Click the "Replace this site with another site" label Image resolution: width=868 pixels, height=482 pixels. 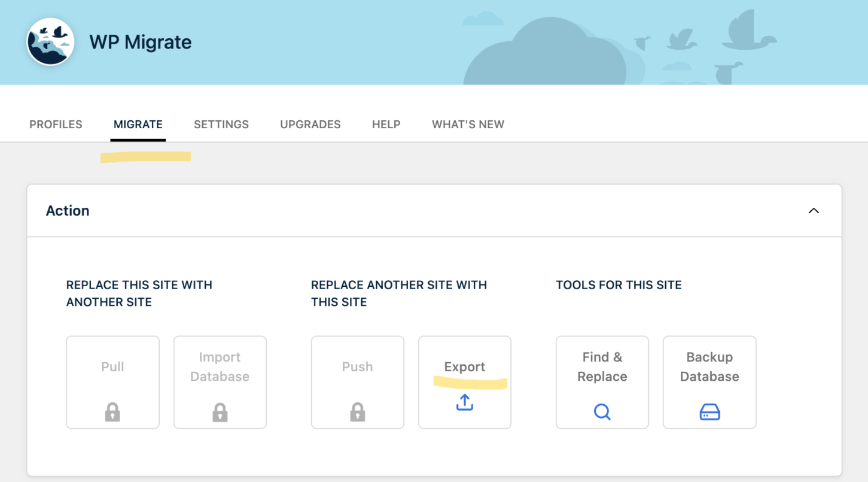click(139, 293)
